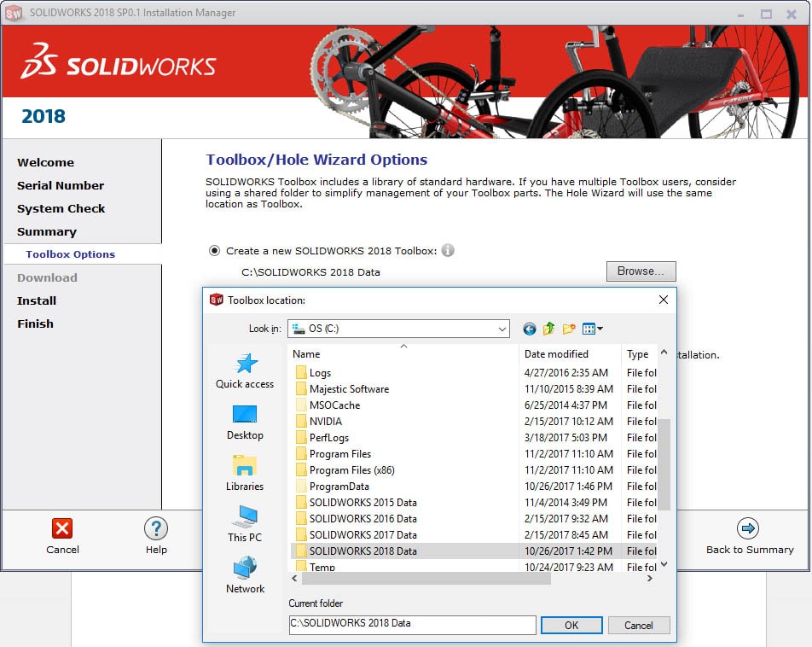Sort file list by Name column
The image size is (812, 647).
click(403, 354)
